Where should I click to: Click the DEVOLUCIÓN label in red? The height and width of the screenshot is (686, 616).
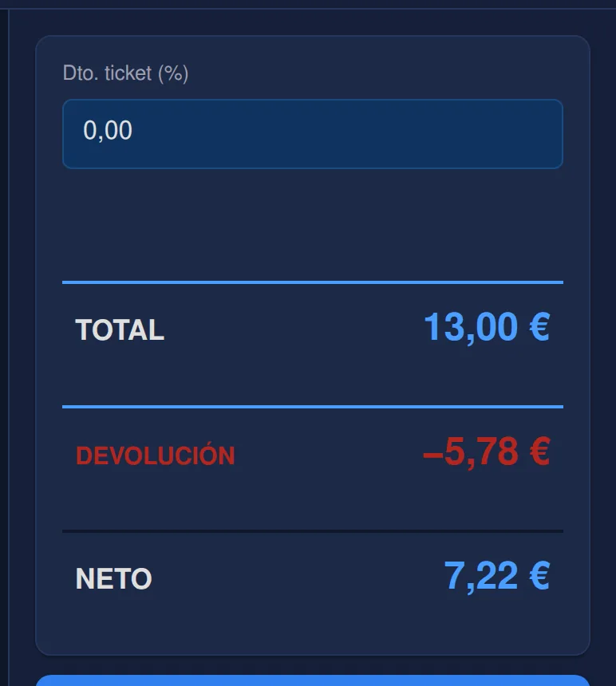tap(156, 455)
